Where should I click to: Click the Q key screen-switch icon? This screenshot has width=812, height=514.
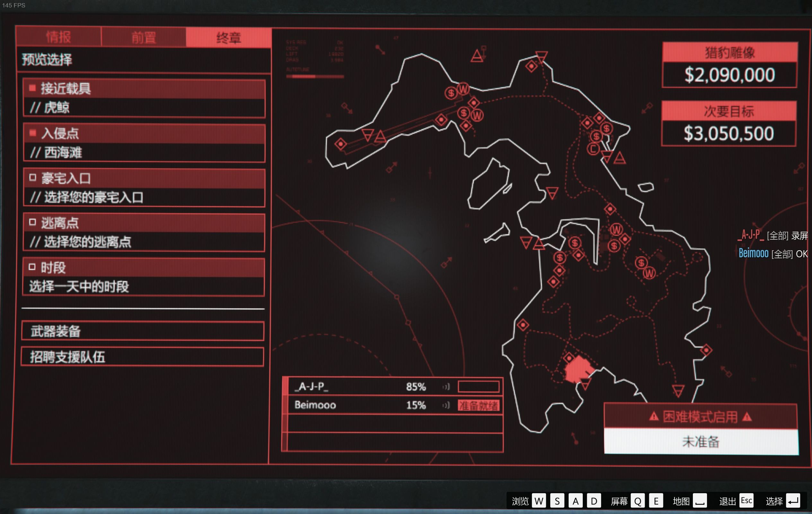(638, 501)
